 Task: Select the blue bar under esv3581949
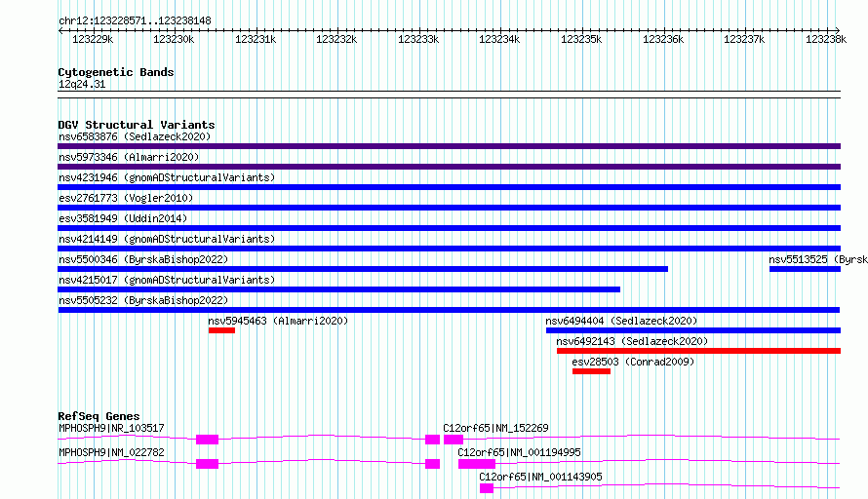449,228
